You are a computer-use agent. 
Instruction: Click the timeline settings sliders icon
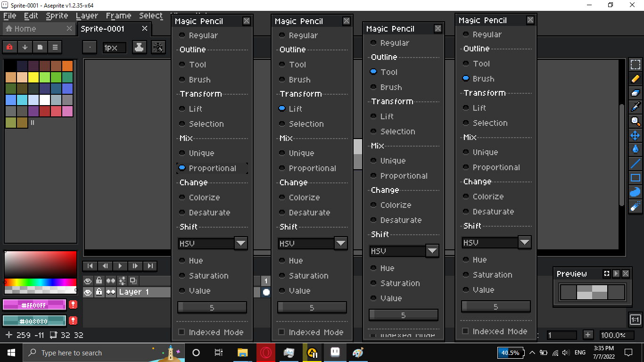coord(122,280)
